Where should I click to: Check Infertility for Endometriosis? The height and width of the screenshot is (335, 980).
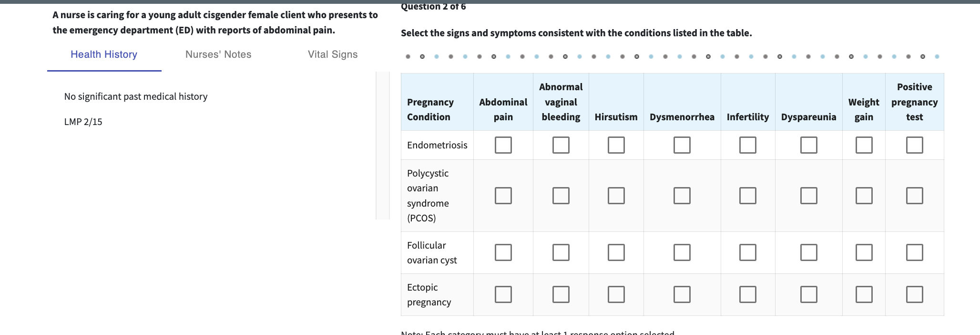click(x=748, y=145)
